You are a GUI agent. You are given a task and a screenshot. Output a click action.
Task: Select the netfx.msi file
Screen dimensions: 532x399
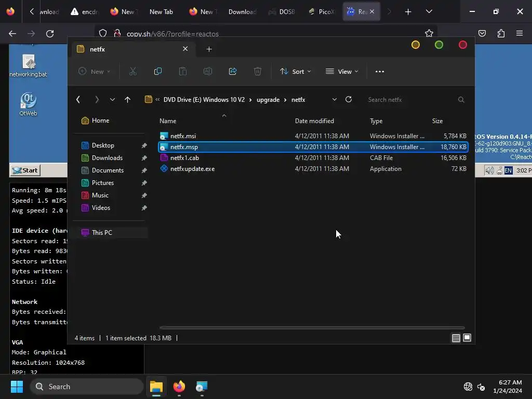pyautogui.click(x=313, y=136)
